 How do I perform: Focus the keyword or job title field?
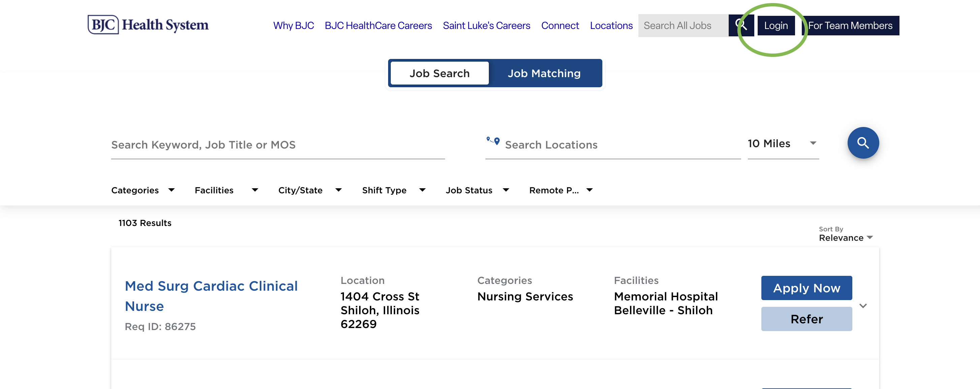pos(278,145)
